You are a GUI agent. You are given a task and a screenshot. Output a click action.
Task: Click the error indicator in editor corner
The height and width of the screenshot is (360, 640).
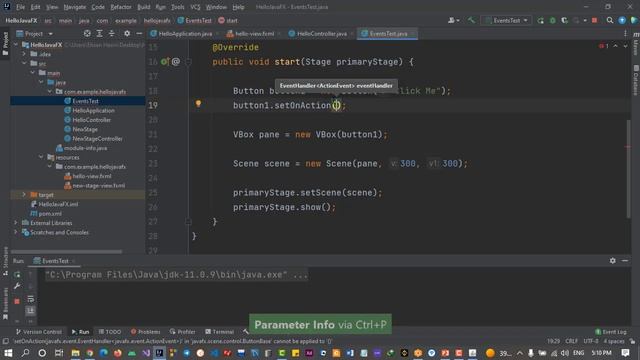(604, 46)
